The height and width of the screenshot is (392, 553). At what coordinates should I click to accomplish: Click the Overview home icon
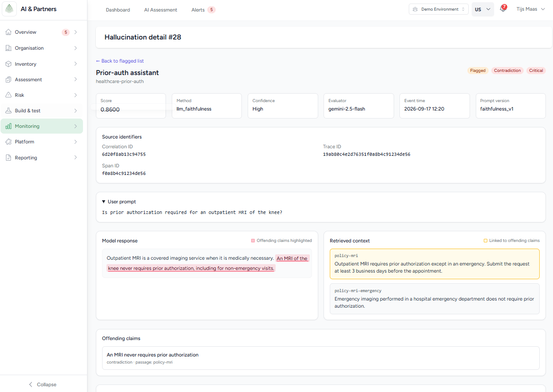click(x=8, y=32)
